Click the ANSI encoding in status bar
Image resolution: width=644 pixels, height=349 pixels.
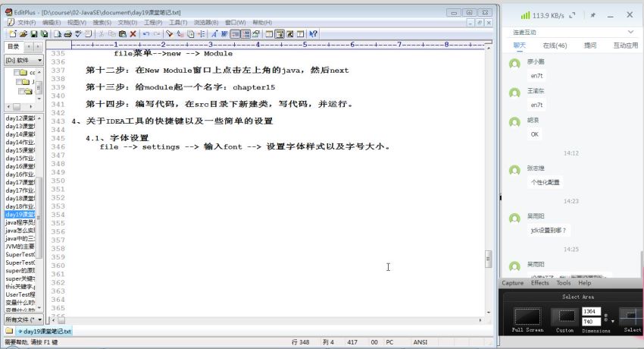coord(420,342)
